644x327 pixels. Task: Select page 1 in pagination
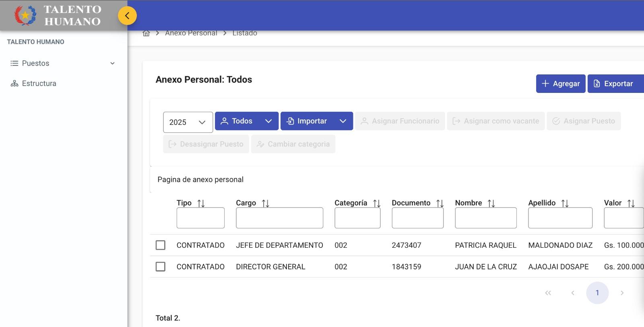(x=597, y=293)
